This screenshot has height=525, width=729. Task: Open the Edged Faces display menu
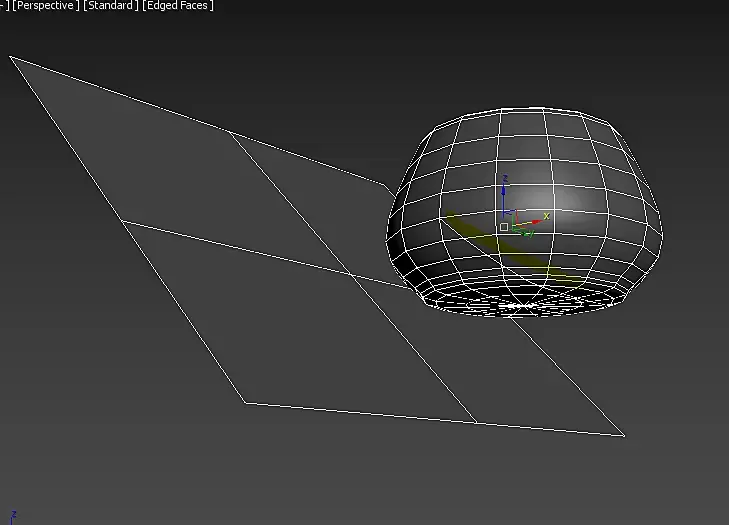click(x=178, y=6)
